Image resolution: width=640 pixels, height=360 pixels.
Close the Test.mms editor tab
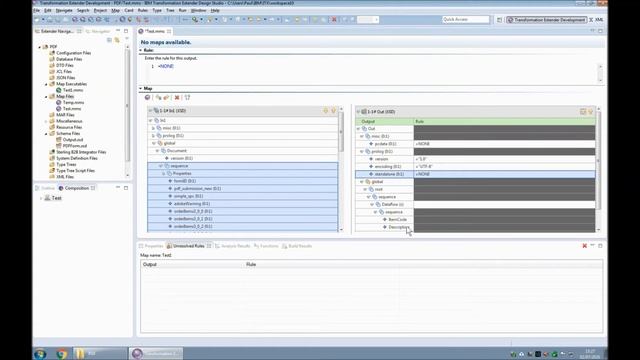[x=169, y=31]
